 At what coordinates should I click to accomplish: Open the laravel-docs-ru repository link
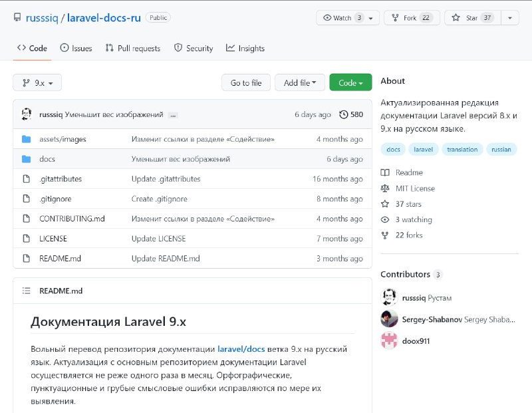(x=104, y=18)
